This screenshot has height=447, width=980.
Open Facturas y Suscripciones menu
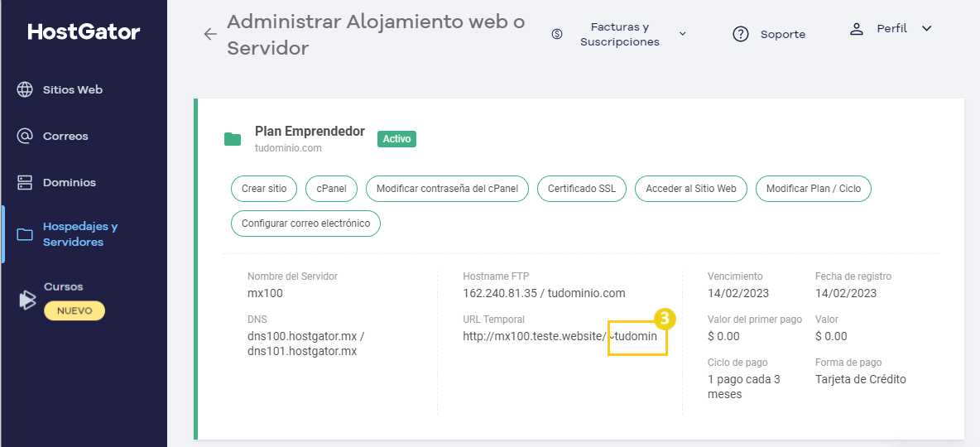[619, 35]
